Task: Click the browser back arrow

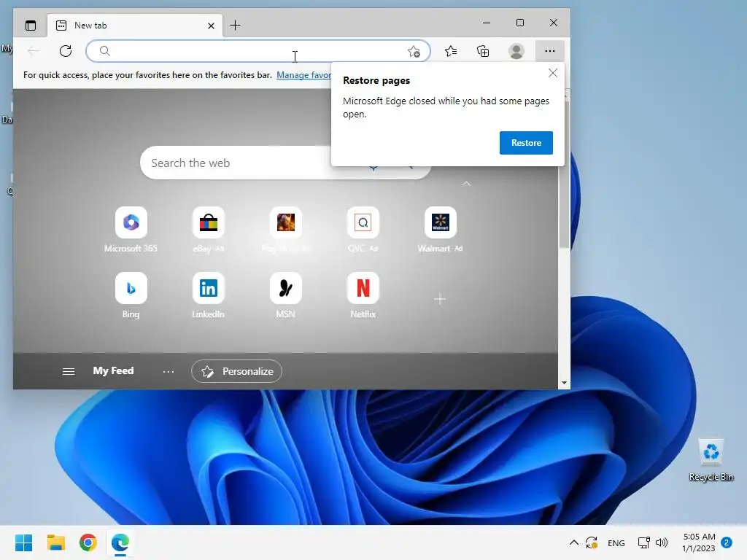Action: [x=34, y=51]
